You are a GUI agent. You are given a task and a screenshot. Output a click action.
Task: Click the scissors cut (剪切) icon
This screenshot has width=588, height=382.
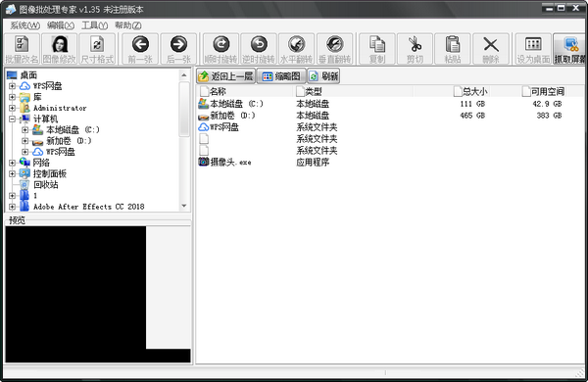click(415, 49)
